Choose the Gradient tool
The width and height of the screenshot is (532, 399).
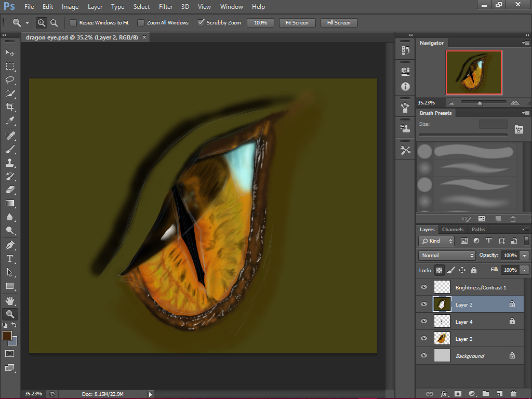(x=9, y=203)
